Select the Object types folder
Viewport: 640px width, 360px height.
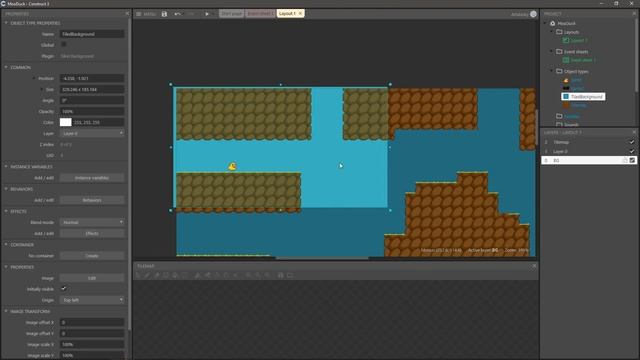point(572,71)
